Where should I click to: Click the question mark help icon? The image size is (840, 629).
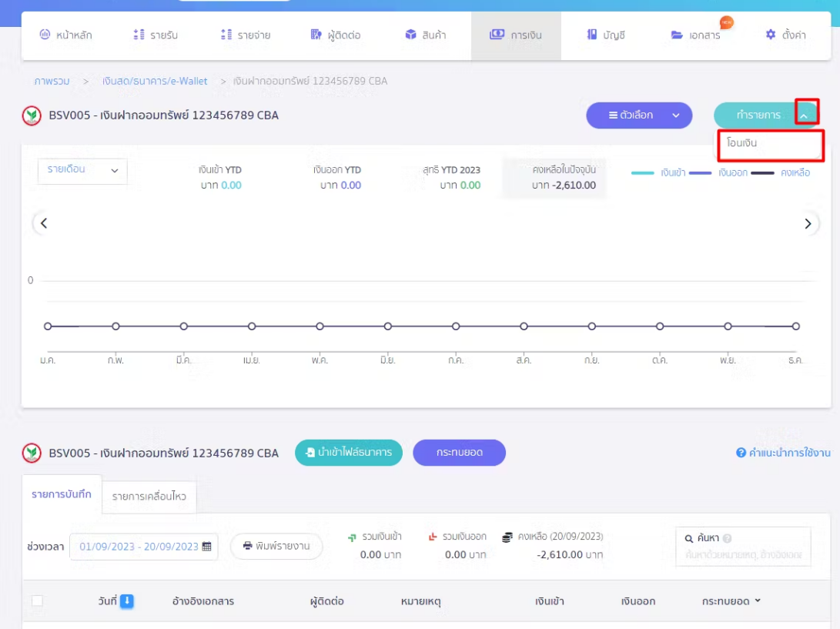click(x=741, y=453)
